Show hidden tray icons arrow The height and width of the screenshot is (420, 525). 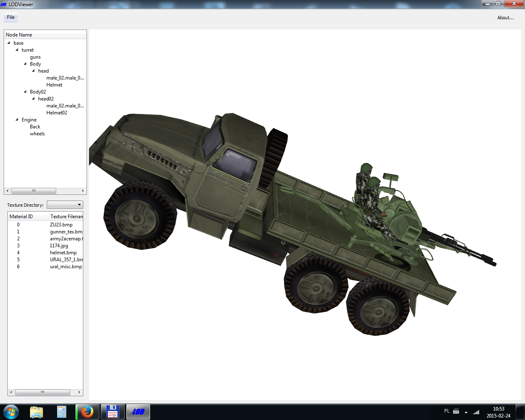pyautogui.click(x=466, y=412)
